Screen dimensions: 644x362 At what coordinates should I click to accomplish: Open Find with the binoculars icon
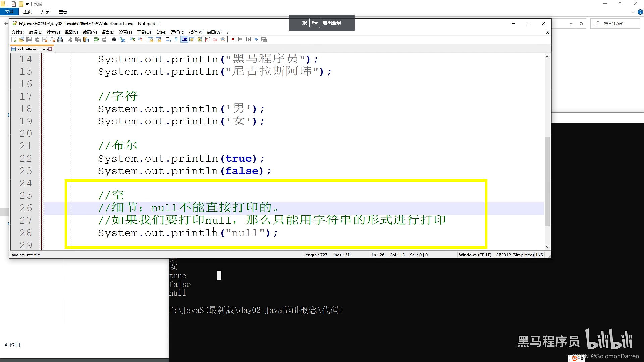point(114,39)
